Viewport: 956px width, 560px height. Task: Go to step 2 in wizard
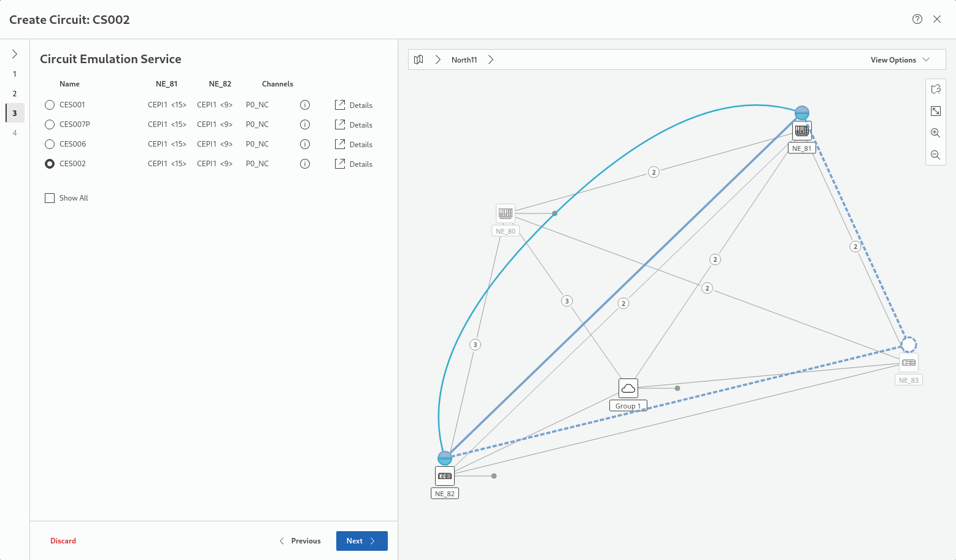pyautogui.click(x=15, y=93)
